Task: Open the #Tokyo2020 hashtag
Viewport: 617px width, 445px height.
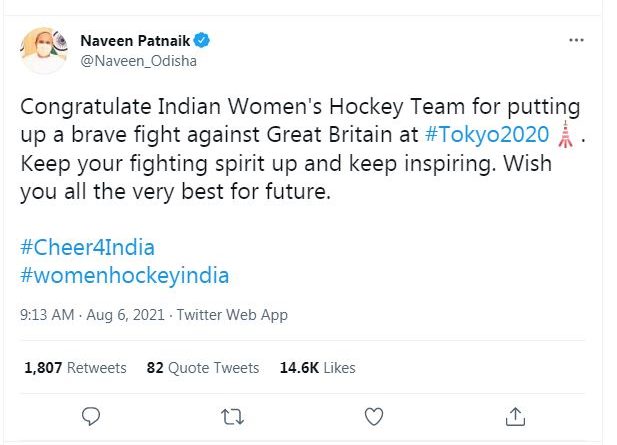Action: (505, 134)
